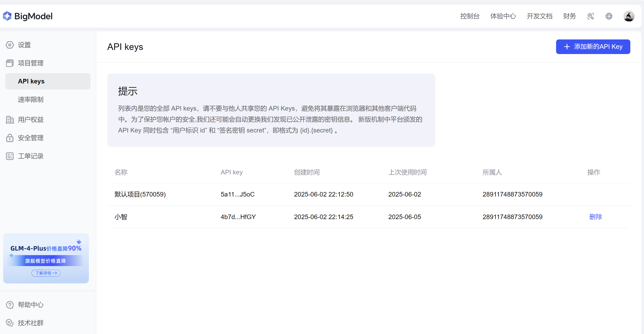Click owner ID in 默认项目 row
The height and width of the screenshot is (334, 644).
coord(512,194)
